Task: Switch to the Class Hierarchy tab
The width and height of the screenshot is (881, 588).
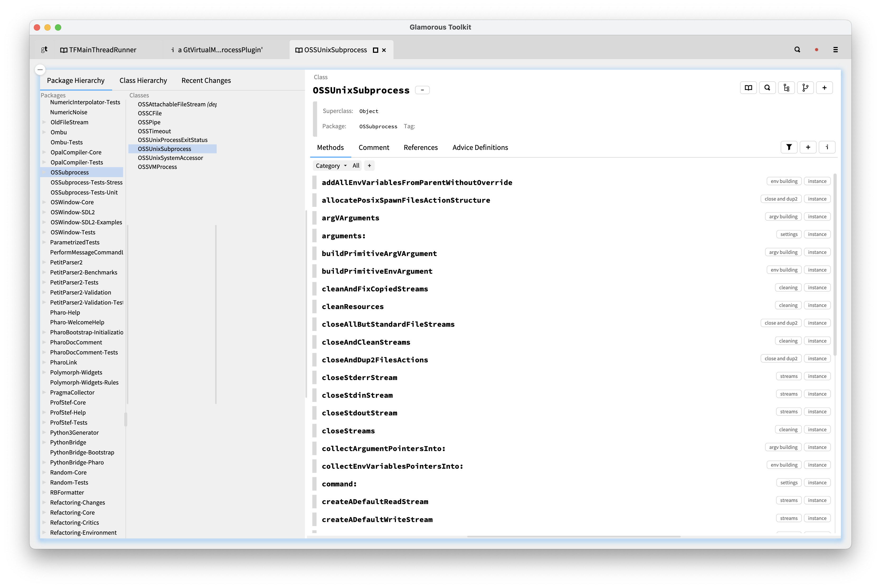Action: pos(143,80)
